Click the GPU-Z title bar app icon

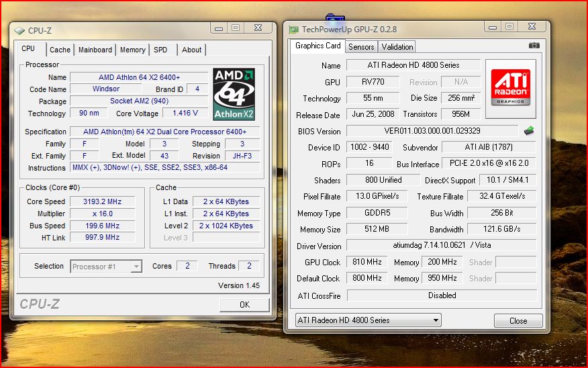tap(293, 30)
